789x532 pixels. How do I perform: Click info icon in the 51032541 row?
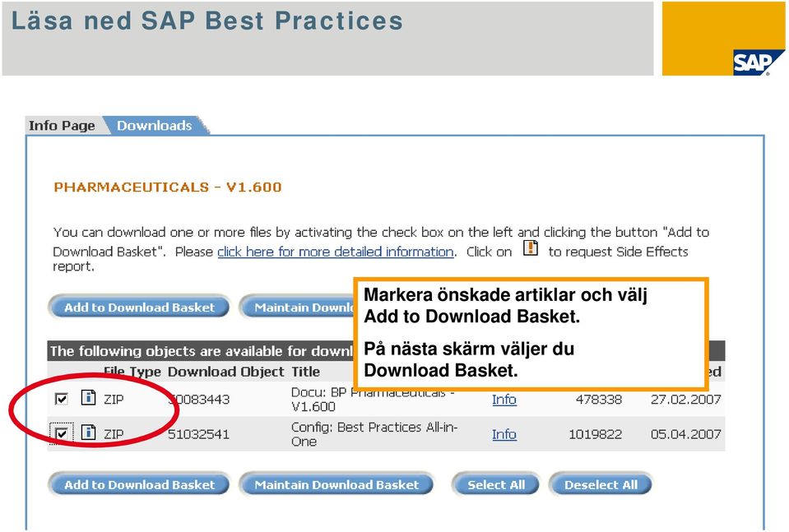point(89,433)
